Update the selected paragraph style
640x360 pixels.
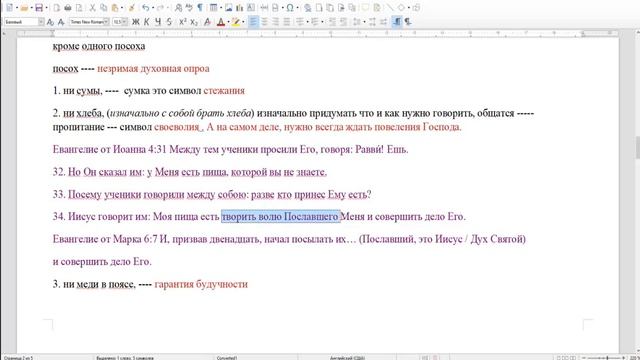50,22
